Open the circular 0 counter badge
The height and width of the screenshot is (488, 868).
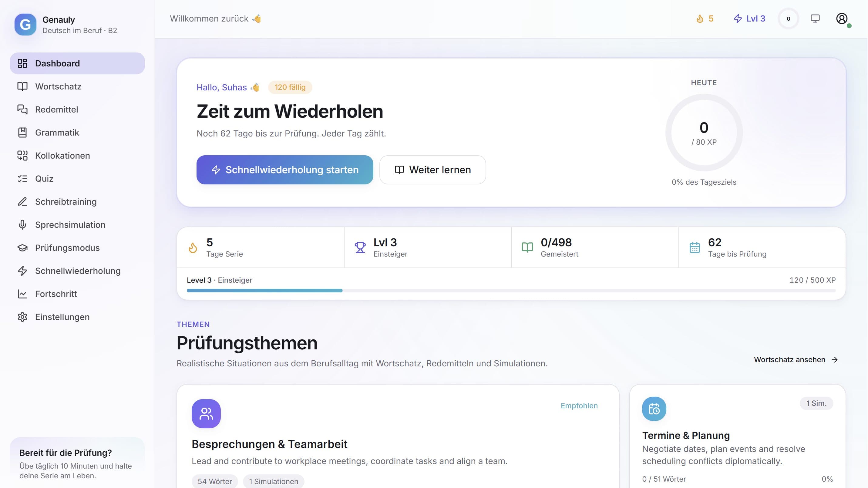click(x=788, y=19)
